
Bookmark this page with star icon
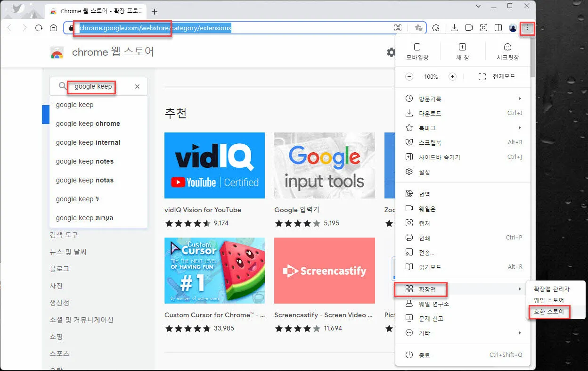[418, 28]
